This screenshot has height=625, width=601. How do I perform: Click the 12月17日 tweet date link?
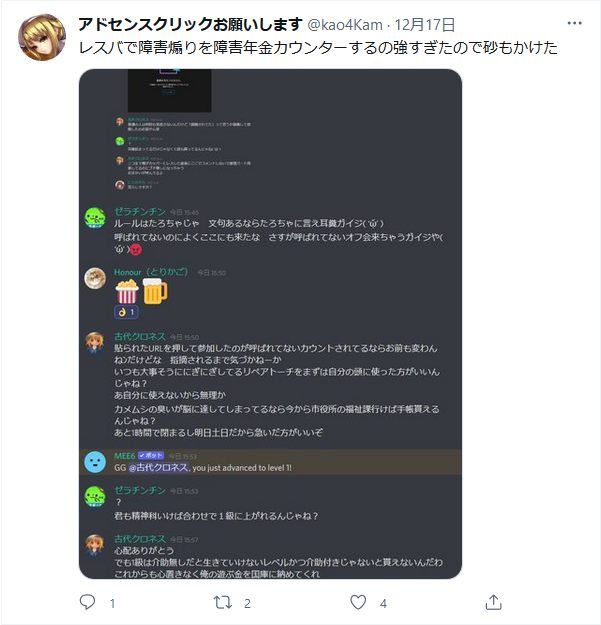coord(424,25)
